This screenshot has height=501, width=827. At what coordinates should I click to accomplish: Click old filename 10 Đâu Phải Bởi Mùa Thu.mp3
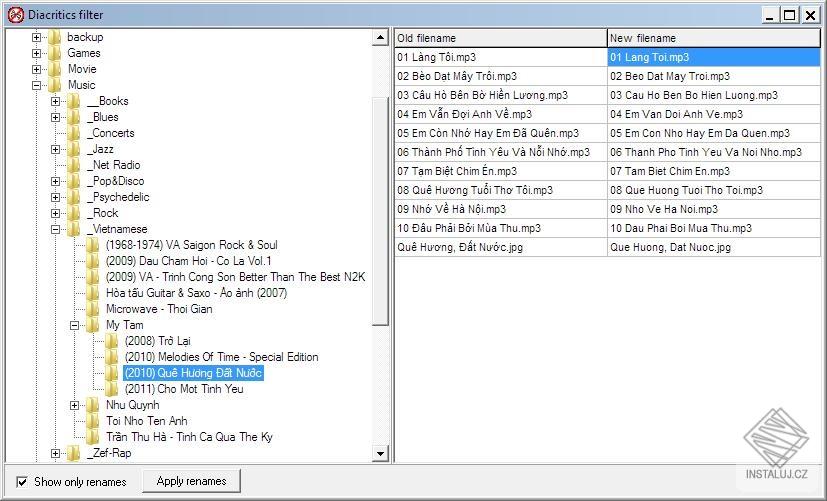click(501, 228)
